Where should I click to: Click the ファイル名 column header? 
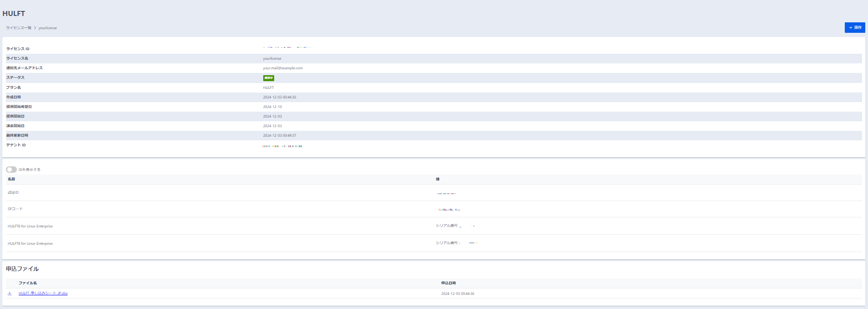[x=28, y=283]
